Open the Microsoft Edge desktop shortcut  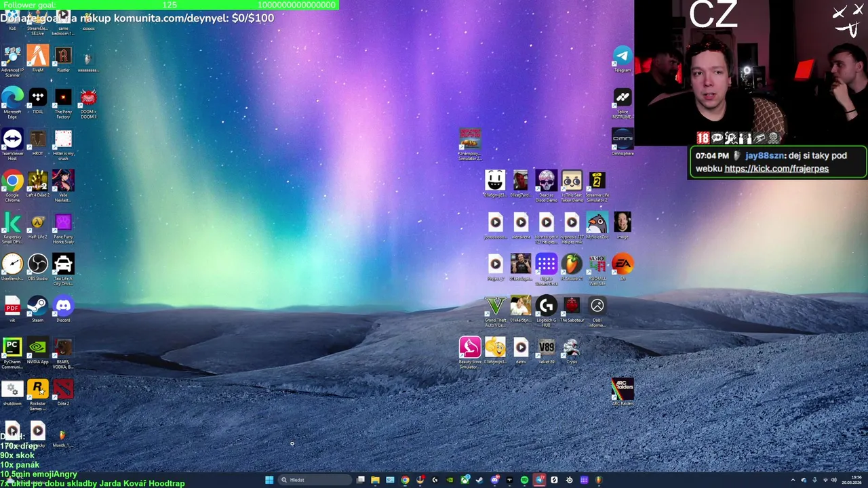coord(12,102)
